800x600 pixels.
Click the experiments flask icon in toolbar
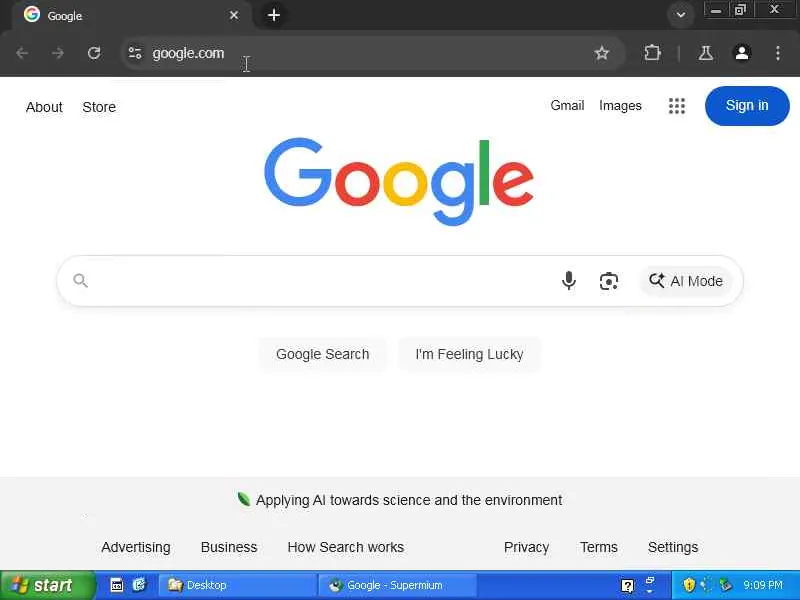click(706, 53)
